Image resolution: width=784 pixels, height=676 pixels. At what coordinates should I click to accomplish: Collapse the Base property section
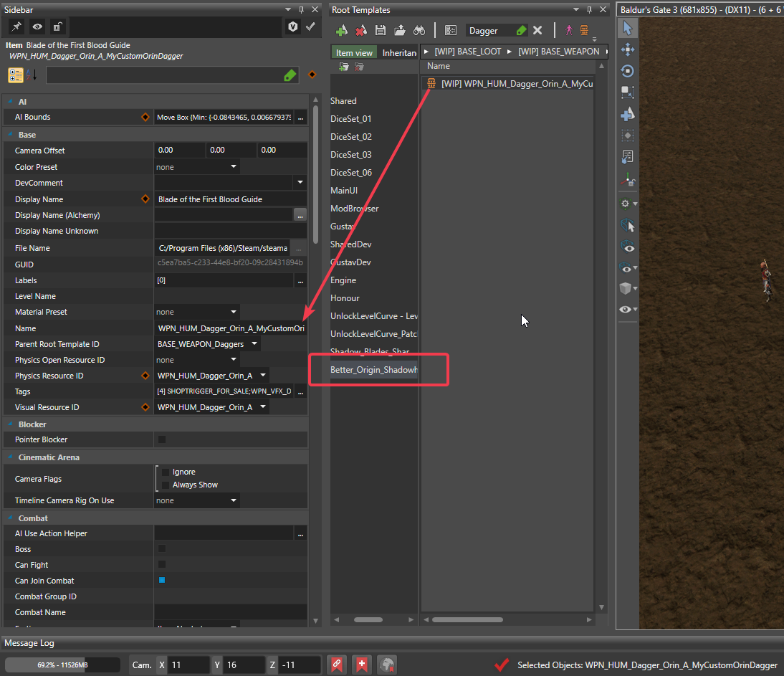click(x=11, y=135)
